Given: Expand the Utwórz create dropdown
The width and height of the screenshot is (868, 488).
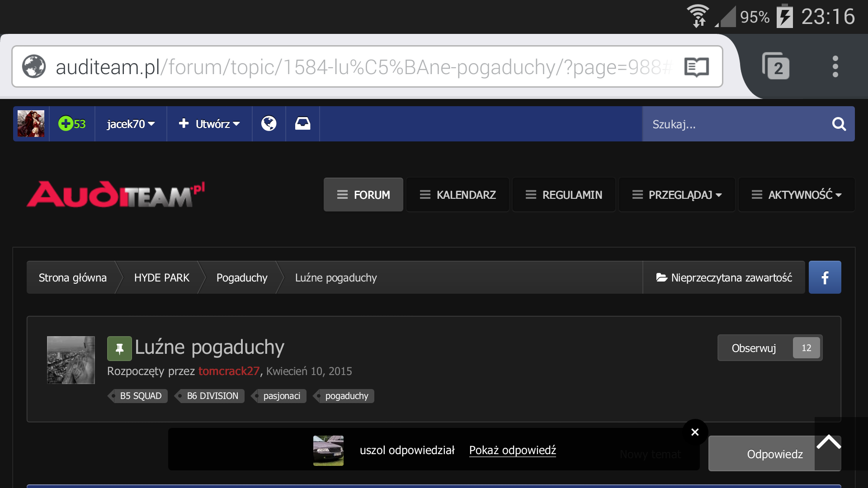Looking at the screenshot, I should pos(209,124).
